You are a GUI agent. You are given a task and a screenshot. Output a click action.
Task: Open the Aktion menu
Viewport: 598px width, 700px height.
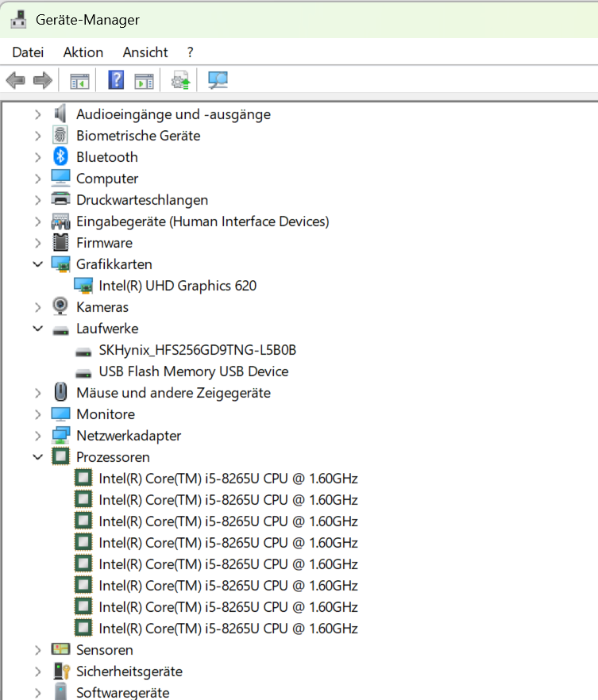pyautogui.click(x=83, y=52)
